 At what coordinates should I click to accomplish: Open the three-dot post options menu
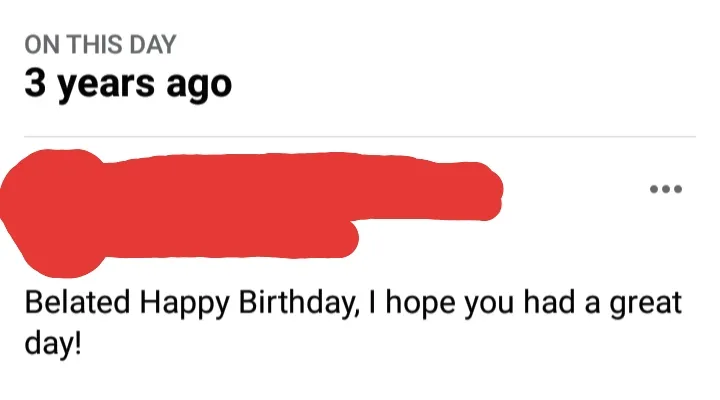pyautogui.click(x=665, y=189)
